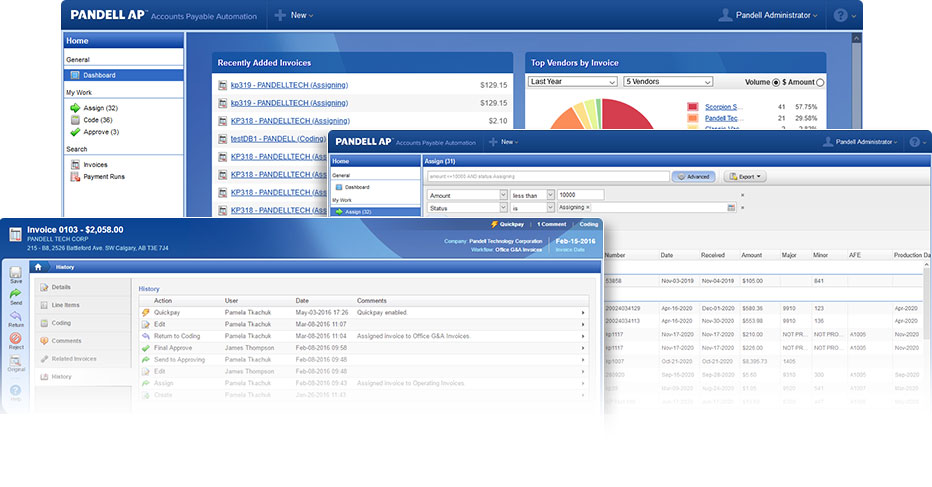Click the invoice icon beside testDB1 - PANDELL entry
Screen dimensions: 932x487
(222, 139)
